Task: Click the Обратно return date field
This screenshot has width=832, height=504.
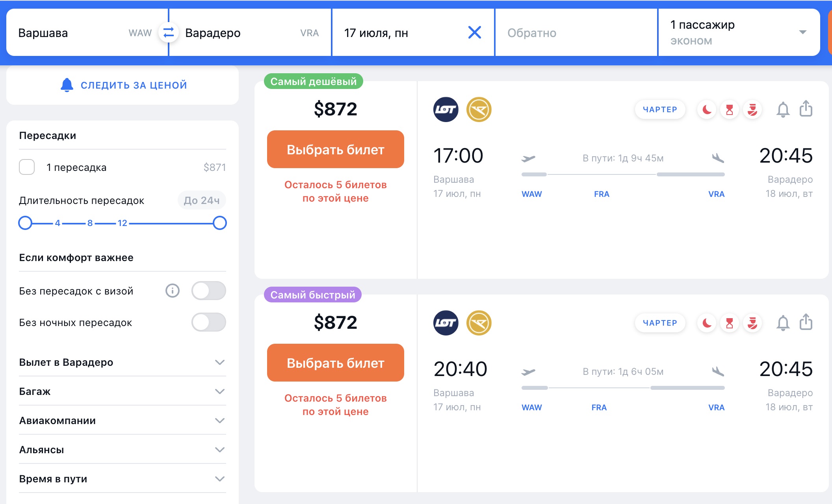Action: click(x=575, y=33)
